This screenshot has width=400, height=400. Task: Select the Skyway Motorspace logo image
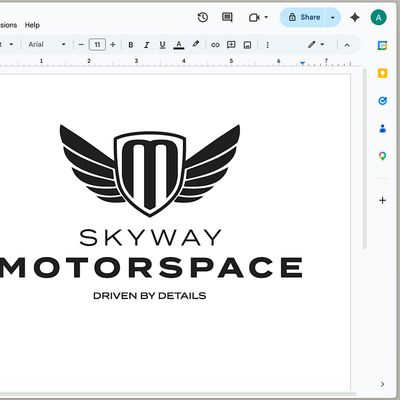coord(150,212)
